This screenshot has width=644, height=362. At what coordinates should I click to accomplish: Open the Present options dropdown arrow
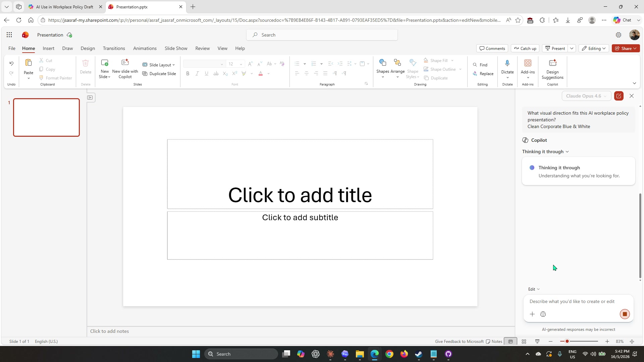click(x=572, y=49)
